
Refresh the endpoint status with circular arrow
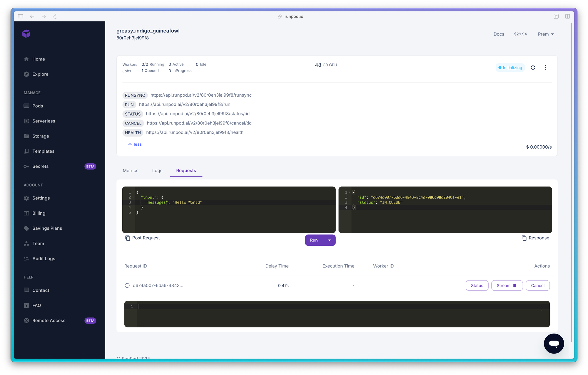coord(533,68)
